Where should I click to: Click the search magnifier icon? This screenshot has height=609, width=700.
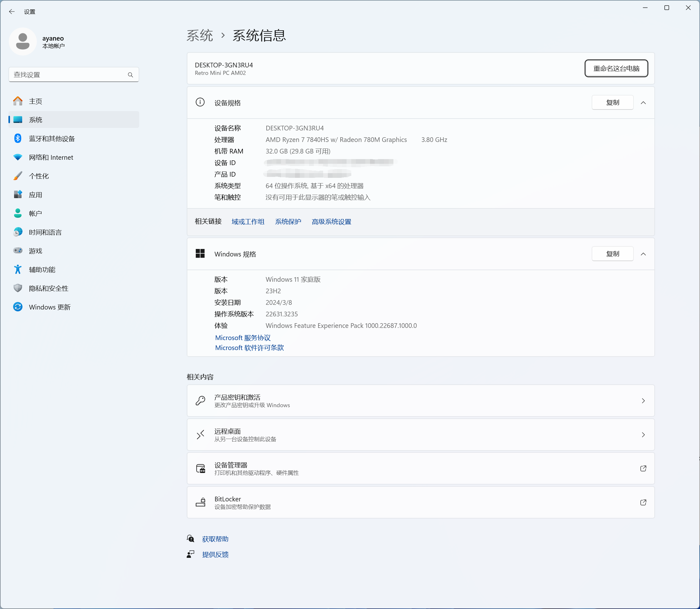130,75
